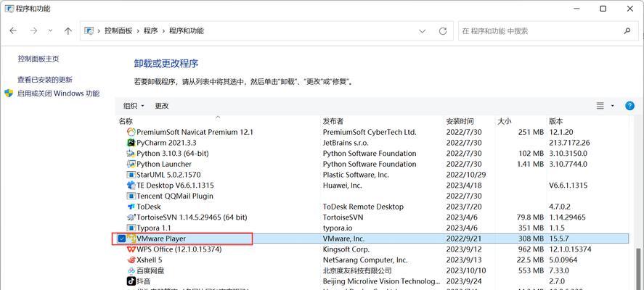This screenshot has height=290, width=644.
Task: Open 查看已安装的更新 link
Action: (x=45, y=80)
